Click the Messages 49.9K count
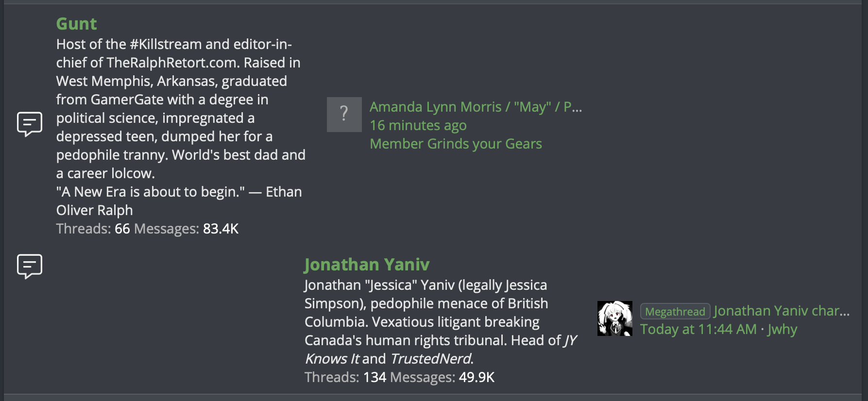The image size is (868, 401). coord(443,377)
